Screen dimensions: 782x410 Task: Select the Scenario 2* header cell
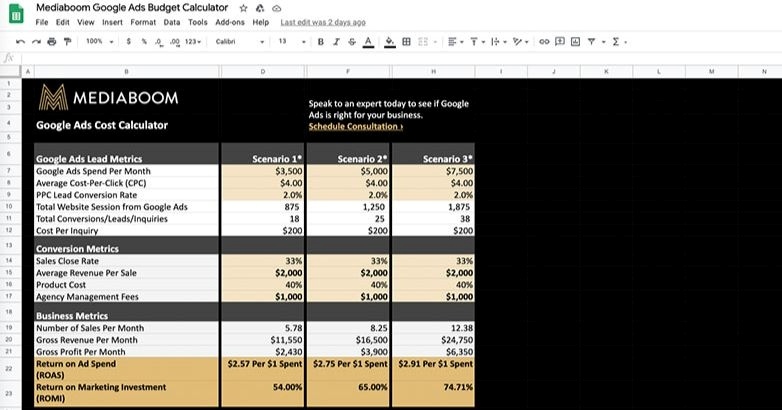pos(348,154)
